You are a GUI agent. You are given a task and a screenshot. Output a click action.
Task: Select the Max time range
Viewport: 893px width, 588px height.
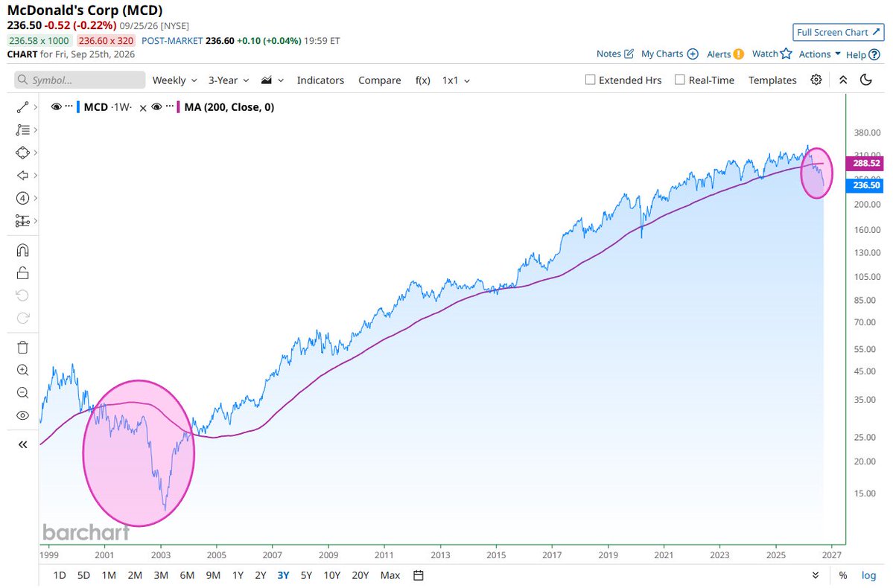coord(390,575)
